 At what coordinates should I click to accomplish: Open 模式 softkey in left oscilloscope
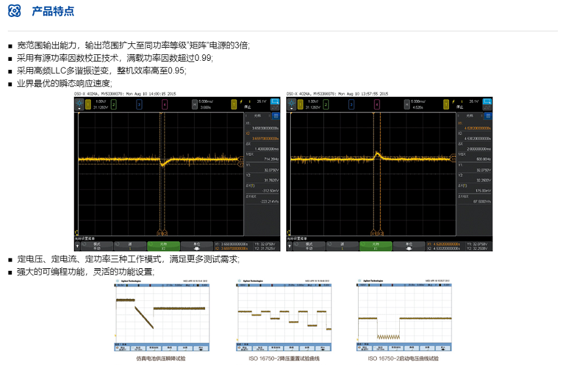[97, 246]
